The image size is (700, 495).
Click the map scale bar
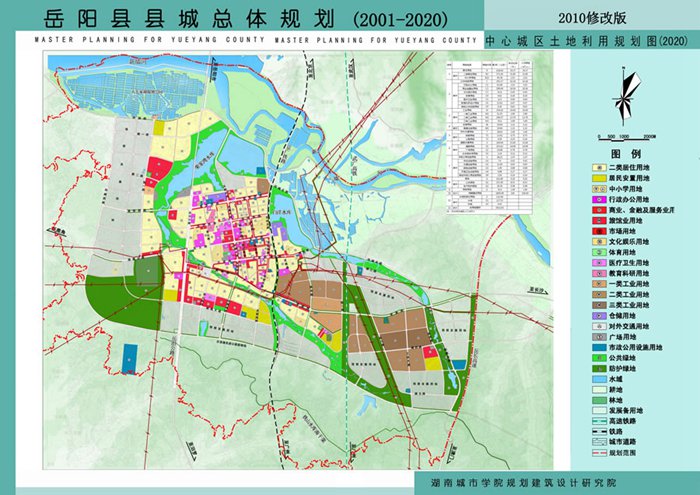click(x=626, y=137)
